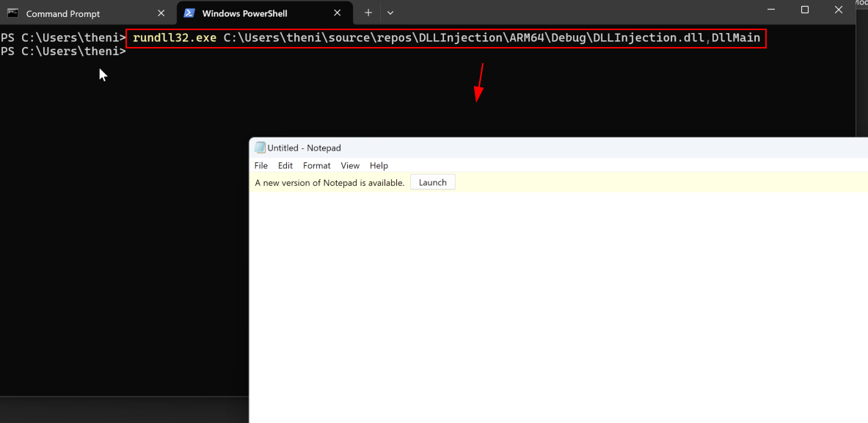Click the "Untitled - Notepad" title text
Viewport: 868px width, 423px height.
pos(304,148)
